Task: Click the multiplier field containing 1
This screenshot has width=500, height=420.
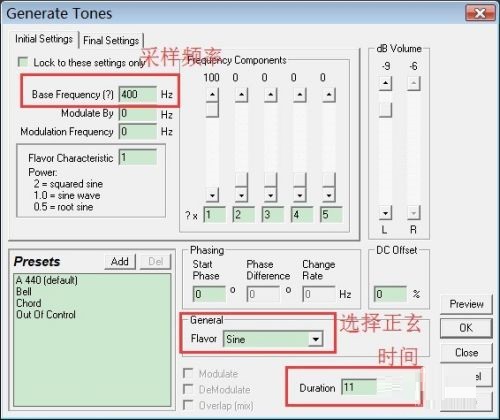Action: click(215, 215)
